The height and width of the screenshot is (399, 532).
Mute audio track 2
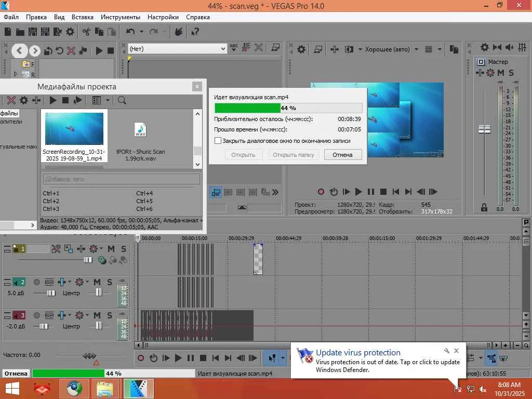coord(97,282)
